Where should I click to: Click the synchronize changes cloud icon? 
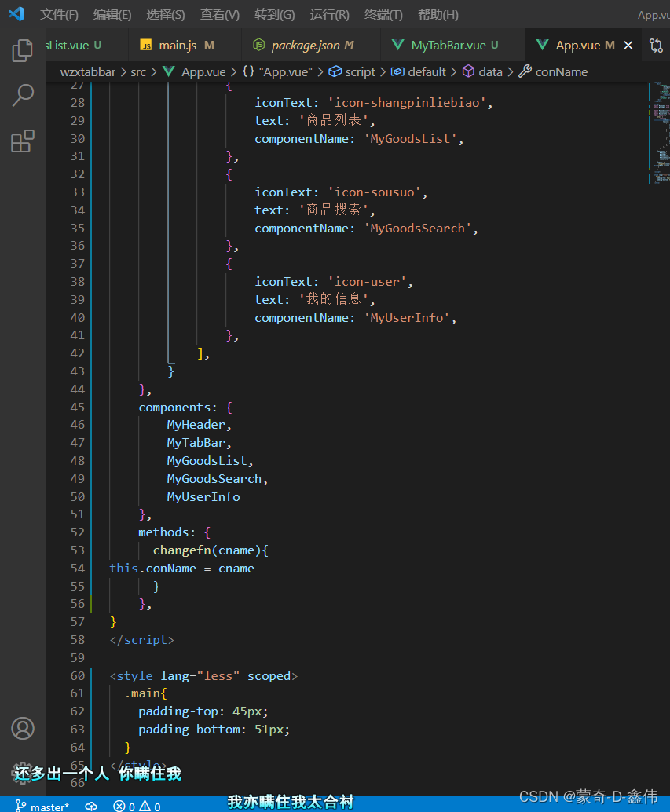[x=91, y=806]
